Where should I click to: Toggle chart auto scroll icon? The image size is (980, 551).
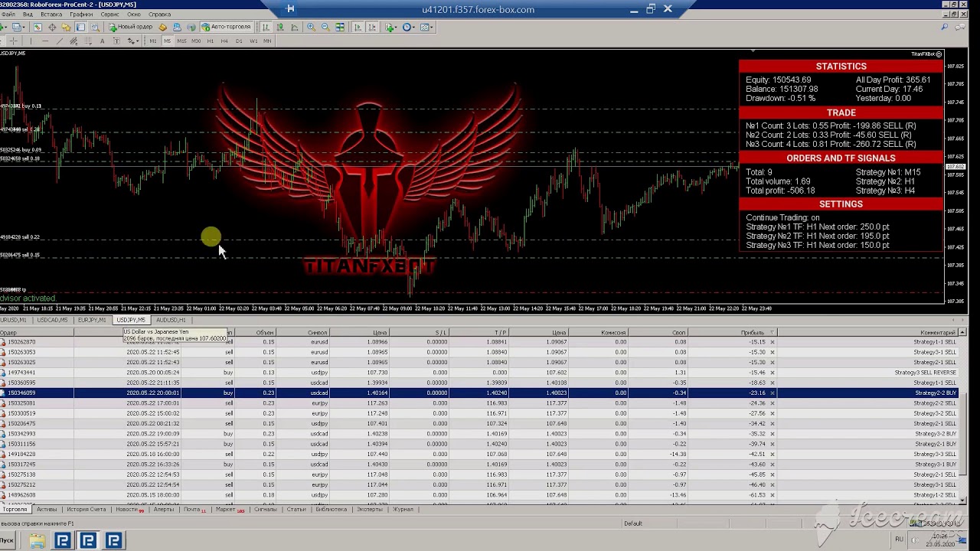(x=358, y=27)
